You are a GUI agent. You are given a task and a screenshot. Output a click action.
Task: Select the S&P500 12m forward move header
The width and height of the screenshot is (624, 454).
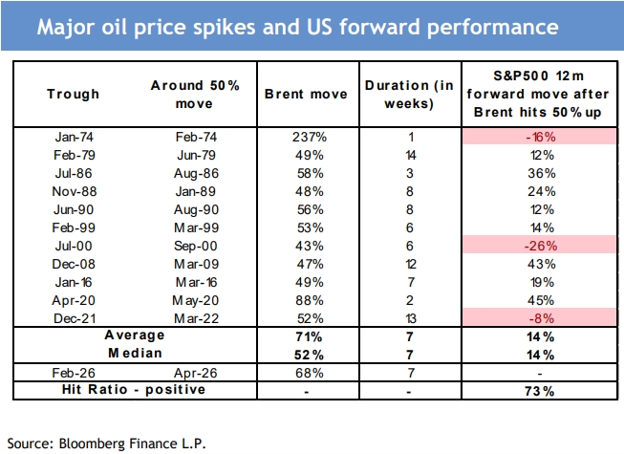coord(538,94)
